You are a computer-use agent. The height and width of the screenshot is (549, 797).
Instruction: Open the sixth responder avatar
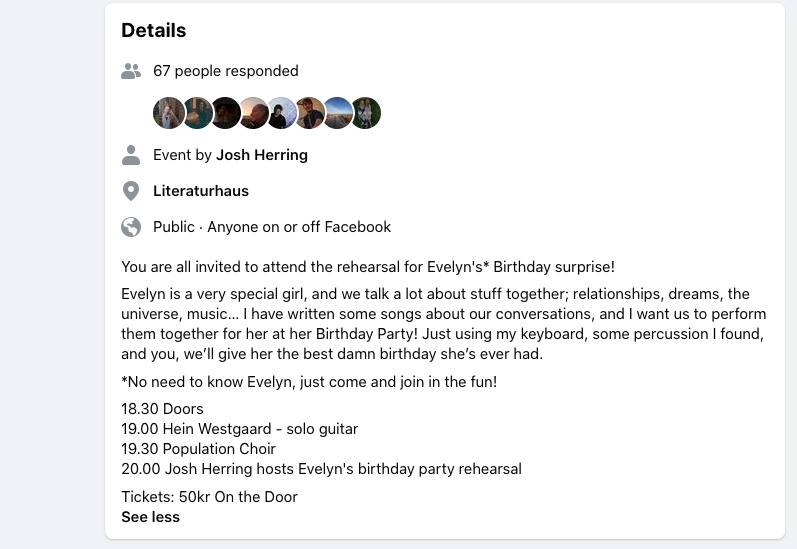309,113
